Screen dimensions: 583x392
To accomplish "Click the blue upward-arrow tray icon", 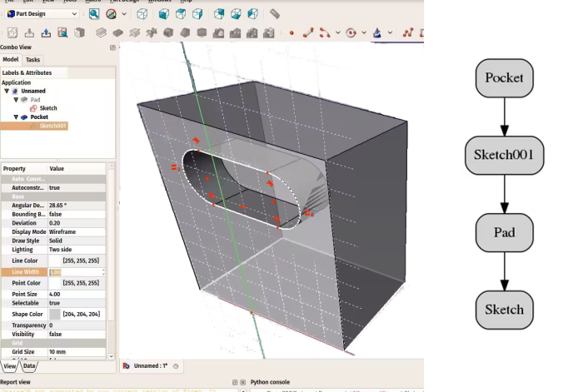I will tap(46, 32).
